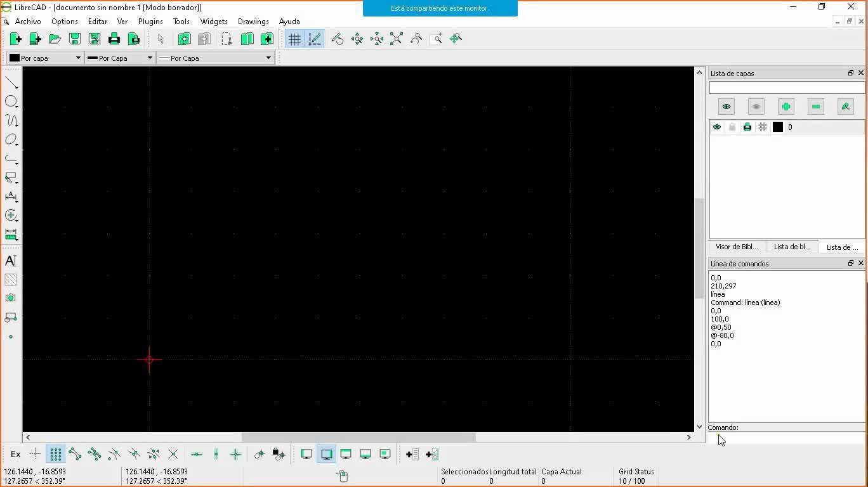The height and width of the screenshot is (487, 868).
Task: Click the Ex exclusive snap button
Action: pyautogui.click(x=16, y=454)
